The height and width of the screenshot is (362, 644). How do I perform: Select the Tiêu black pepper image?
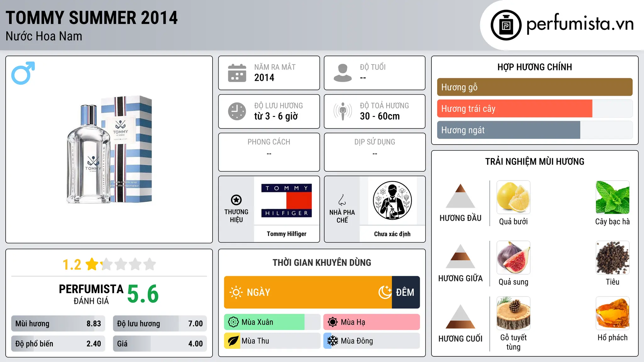[613, 258]
